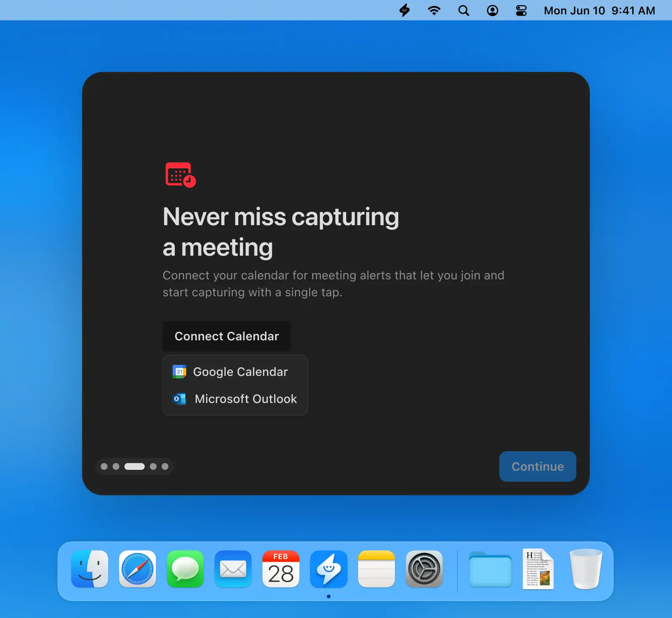Go to fourth onboarding page dot

153,466
